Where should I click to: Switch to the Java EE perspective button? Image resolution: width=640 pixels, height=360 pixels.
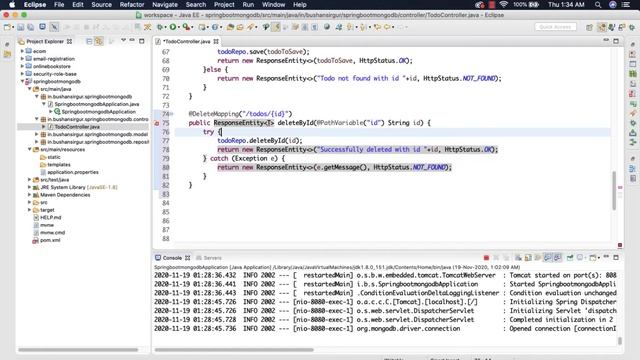602,27
